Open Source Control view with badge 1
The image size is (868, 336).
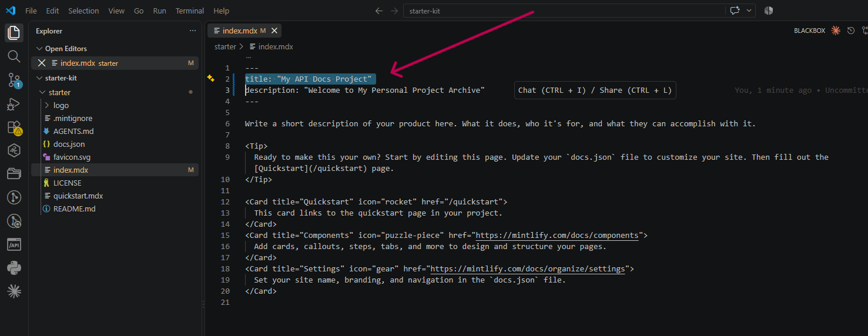[14, 80]
